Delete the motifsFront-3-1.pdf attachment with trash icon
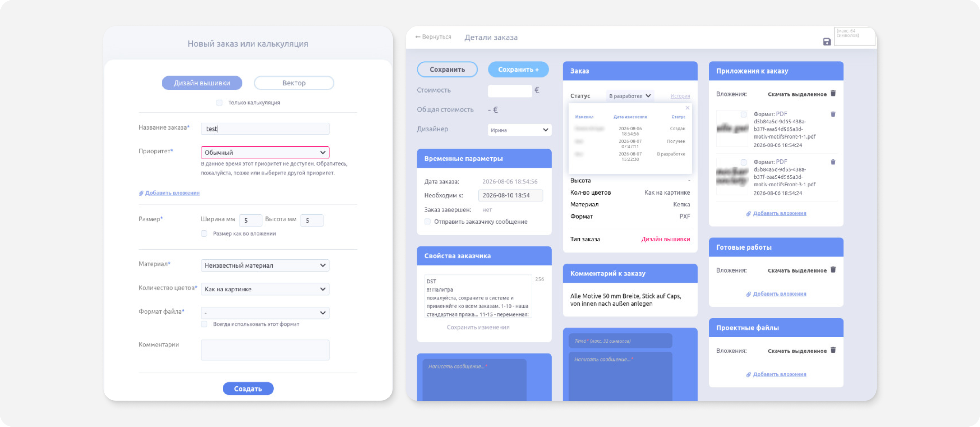 pos(833,162)
